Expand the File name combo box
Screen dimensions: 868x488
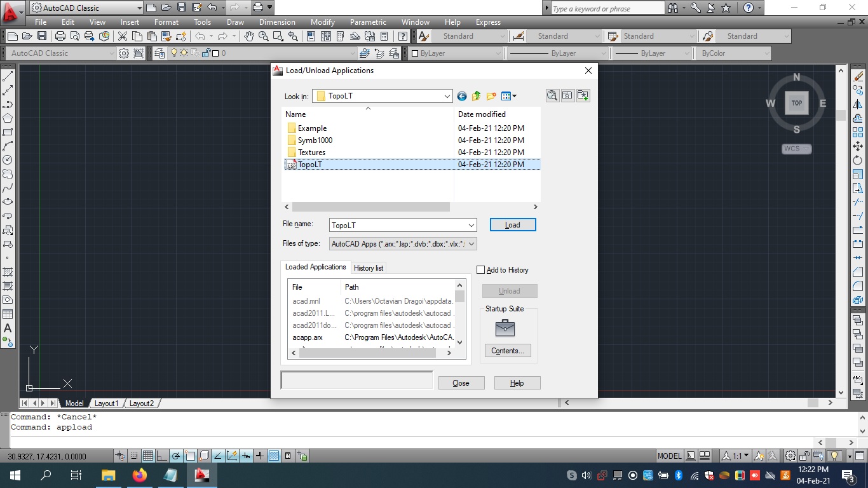click(x=471, y=225)
